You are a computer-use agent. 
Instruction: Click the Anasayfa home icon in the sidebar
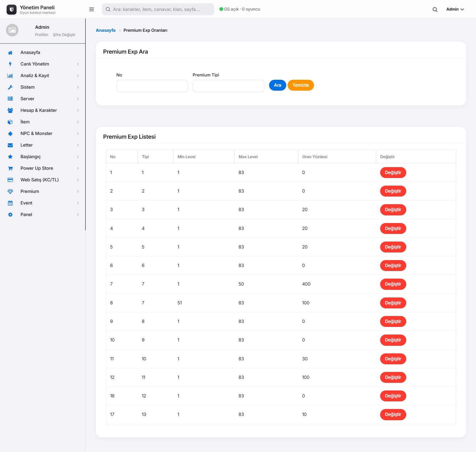point(10,53)
